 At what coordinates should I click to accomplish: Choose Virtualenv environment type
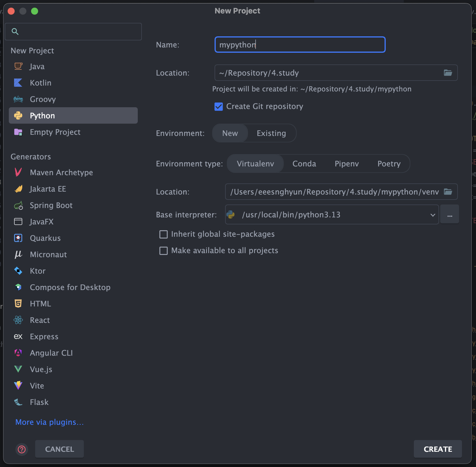[255, 163]
